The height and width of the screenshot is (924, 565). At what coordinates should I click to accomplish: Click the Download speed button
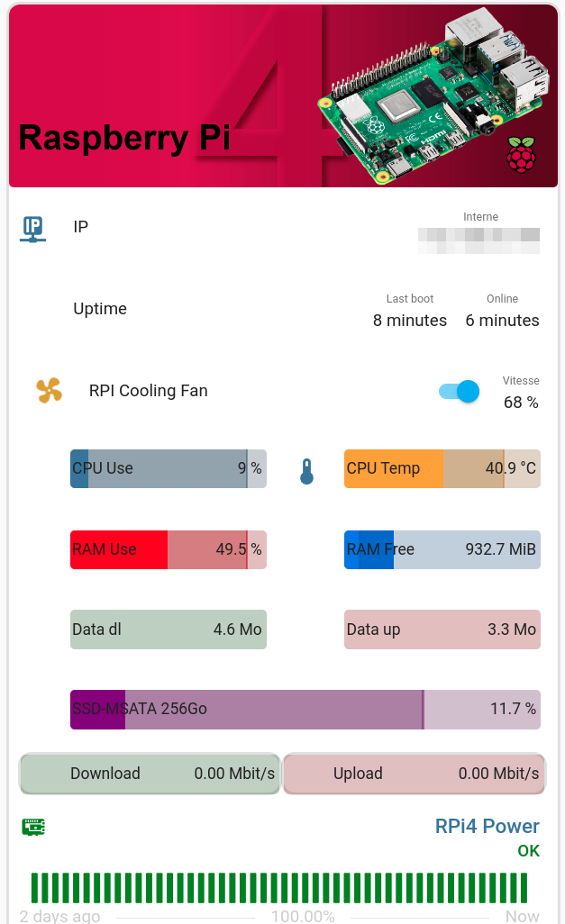(x=150, y=773)
